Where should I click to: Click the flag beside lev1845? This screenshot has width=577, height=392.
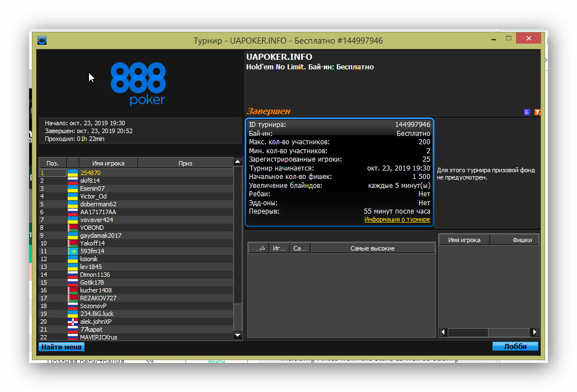(73, 267)
